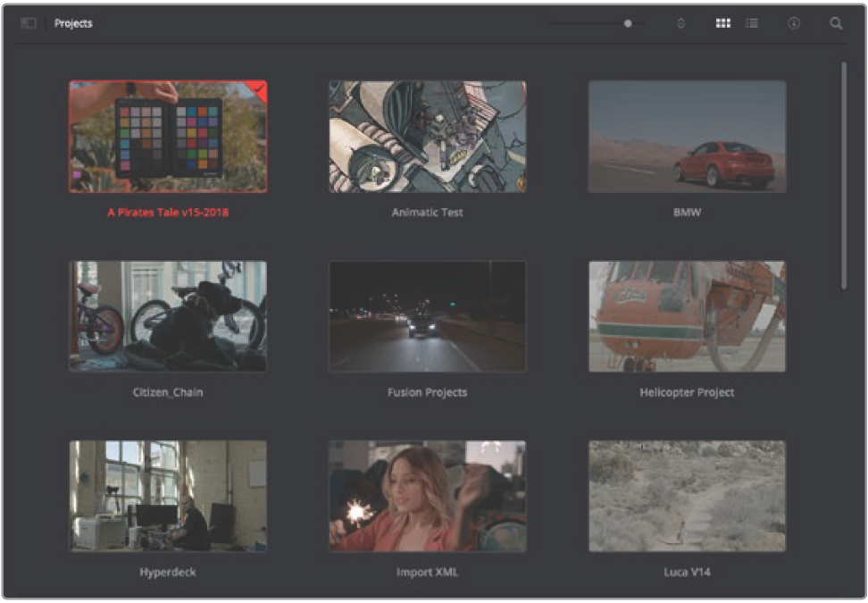
Task: Open the sort order arrows icon
Action: point(680,23)
